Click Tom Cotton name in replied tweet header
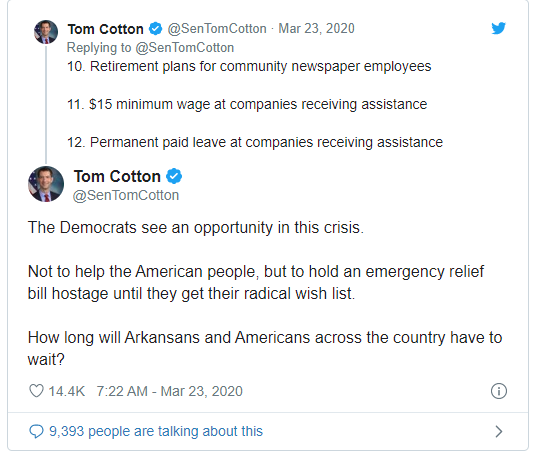 pyautogui.click(x=105, y=29)
